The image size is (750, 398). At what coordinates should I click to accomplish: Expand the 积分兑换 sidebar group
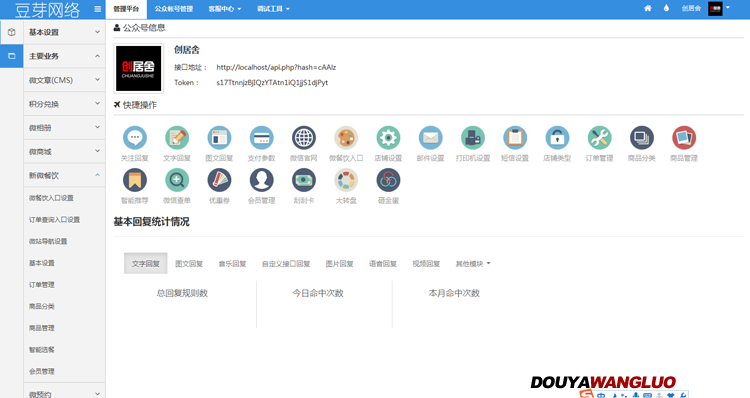point(64,104)
